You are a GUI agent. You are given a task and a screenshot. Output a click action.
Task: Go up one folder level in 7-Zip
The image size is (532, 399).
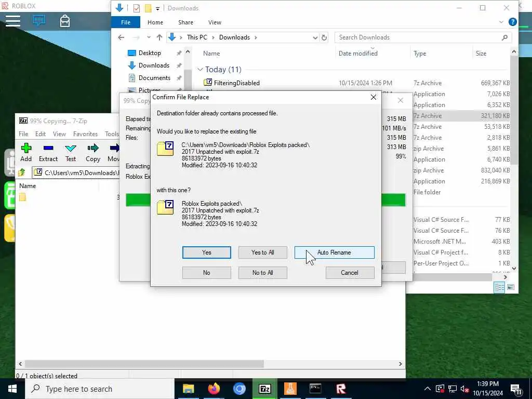[x=22, y=172]
